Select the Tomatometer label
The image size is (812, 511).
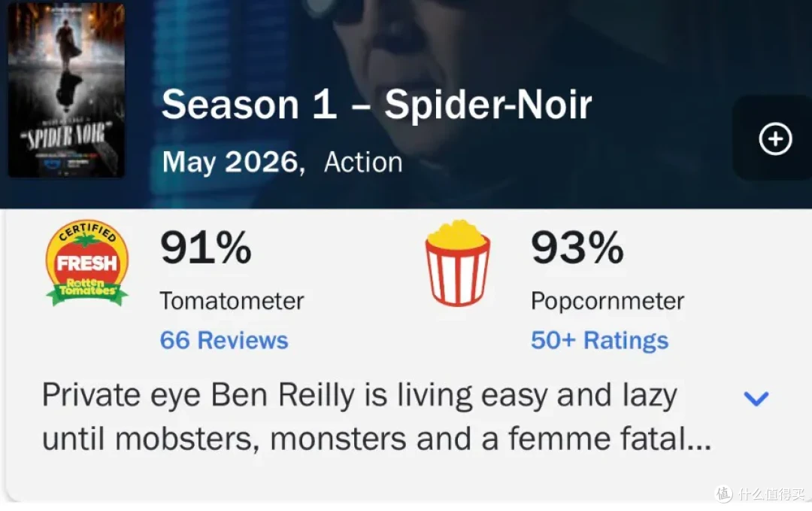coord(232,301)
